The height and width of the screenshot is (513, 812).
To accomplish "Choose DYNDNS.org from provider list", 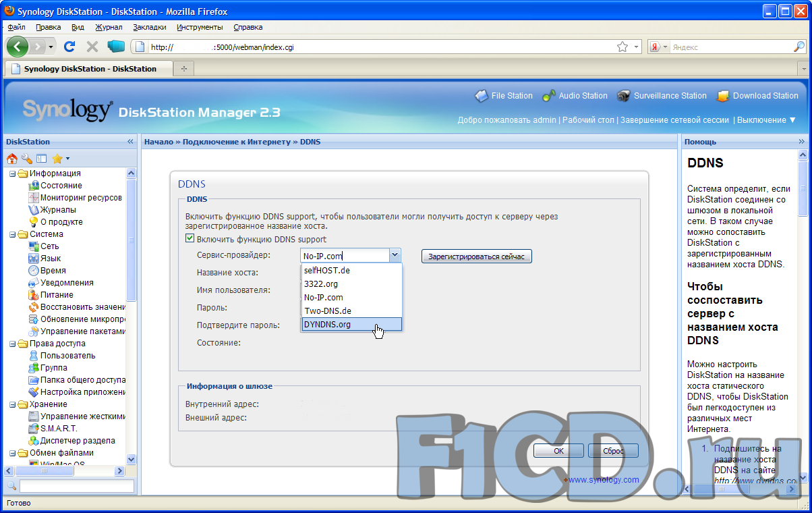I will (x=352, y=325).
